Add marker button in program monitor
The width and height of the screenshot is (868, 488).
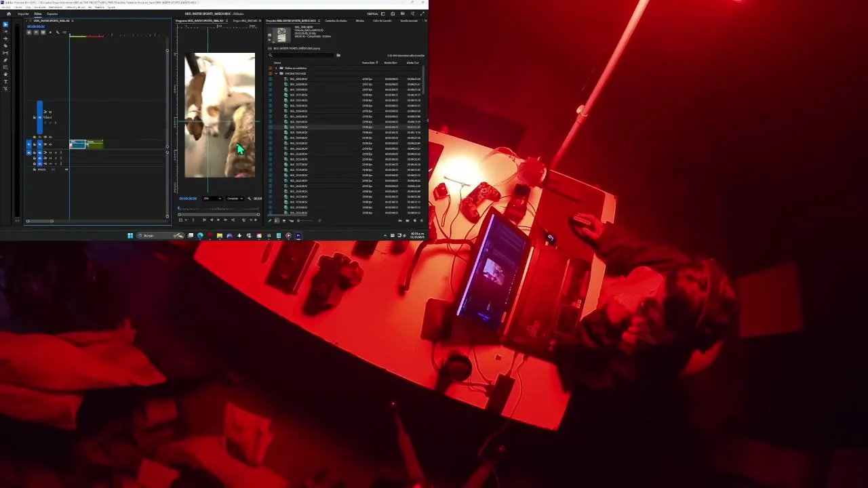(x=193, y=220)
